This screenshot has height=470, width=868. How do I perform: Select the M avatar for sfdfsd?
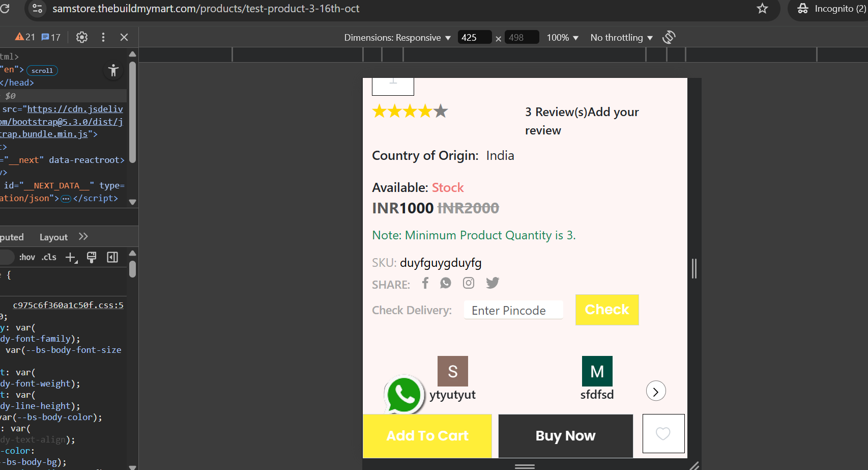[597, 371]
